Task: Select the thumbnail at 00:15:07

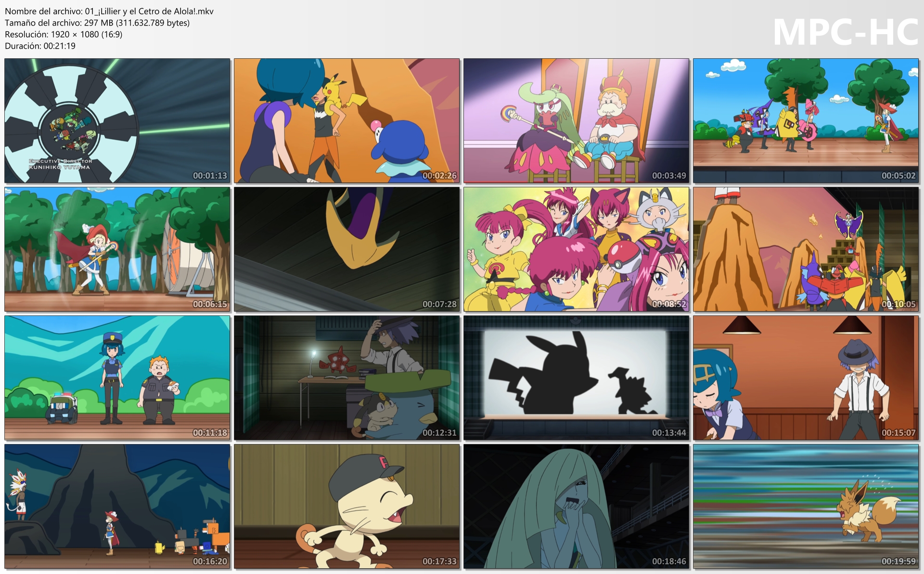Action: pyautogui.click(x=806, y=378)
